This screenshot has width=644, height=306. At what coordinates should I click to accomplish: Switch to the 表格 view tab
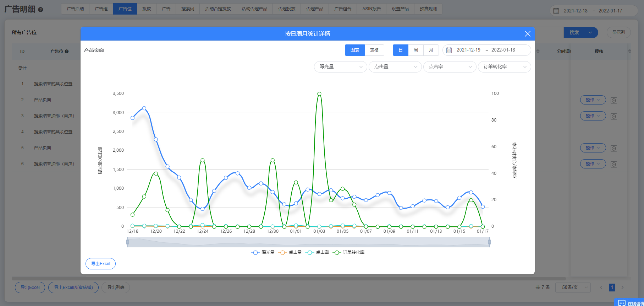tap(374, 50)
